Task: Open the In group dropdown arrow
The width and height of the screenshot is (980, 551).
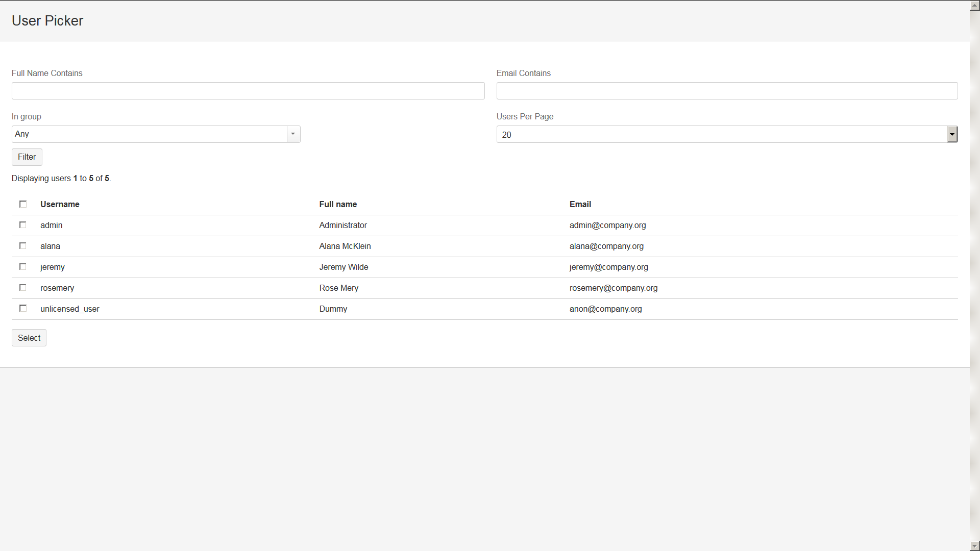Action: pos(293,134)
